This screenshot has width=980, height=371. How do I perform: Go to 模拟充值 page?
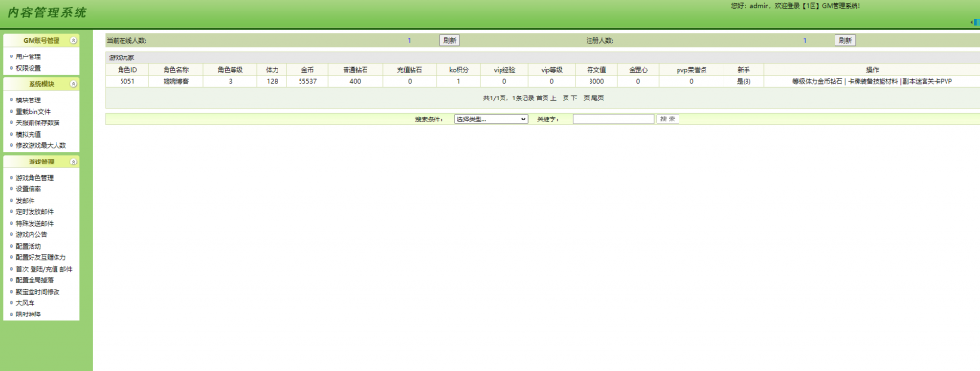[29, 134]
